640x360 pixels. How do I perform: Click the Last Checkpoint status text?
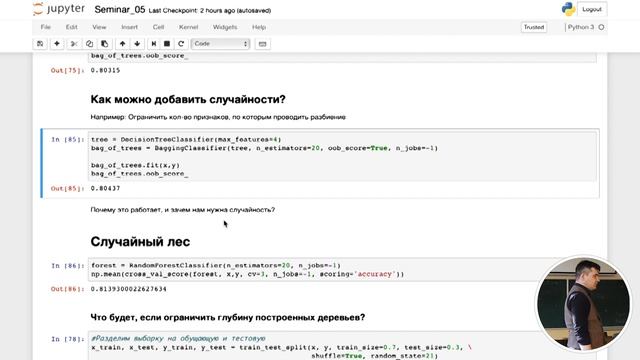pos(210,11)
